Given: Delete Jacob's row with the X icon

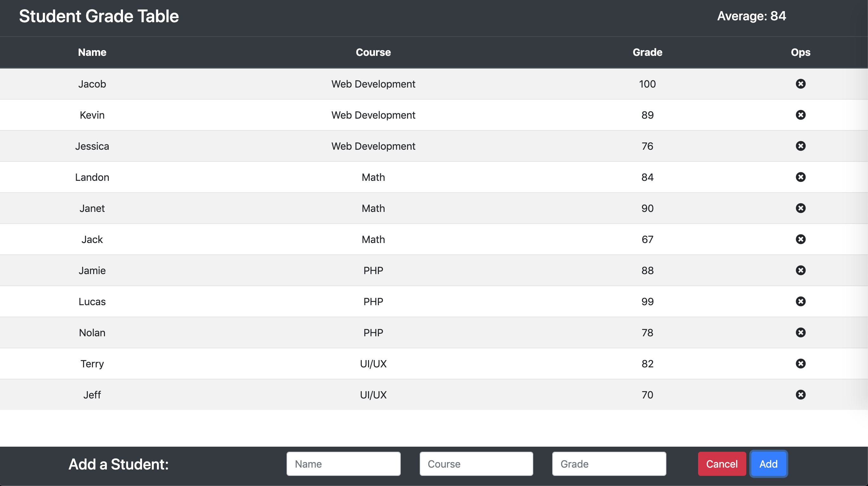Looking at the screenshot, I should (x=800, y=84).
